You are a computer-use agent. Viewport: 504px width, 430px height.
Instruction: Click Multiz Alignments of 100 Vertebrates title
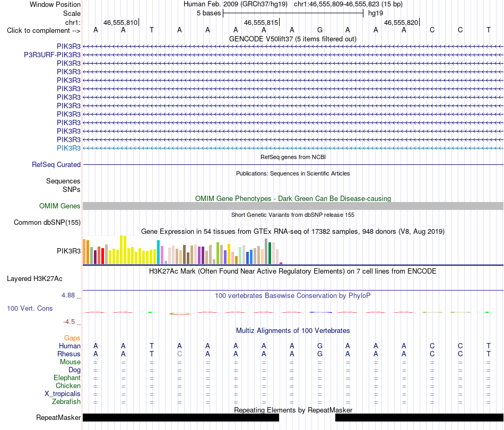click(x=293, y=330)
